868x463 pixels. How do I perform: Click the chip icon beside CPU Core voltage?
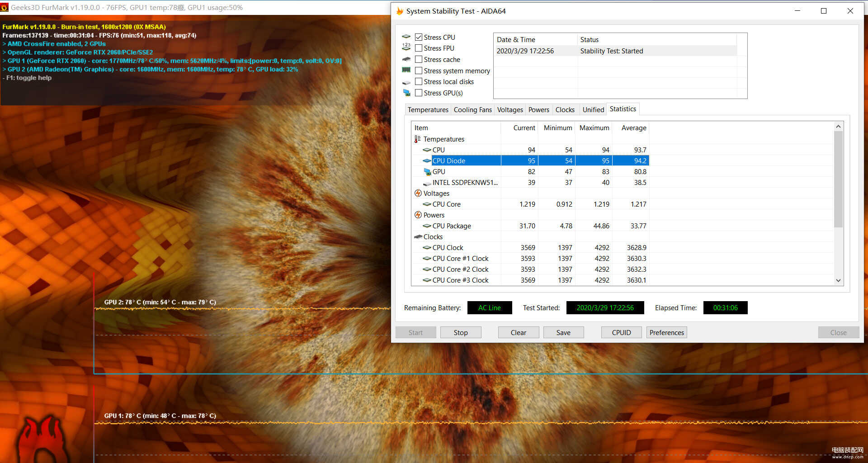pos(427,204)
